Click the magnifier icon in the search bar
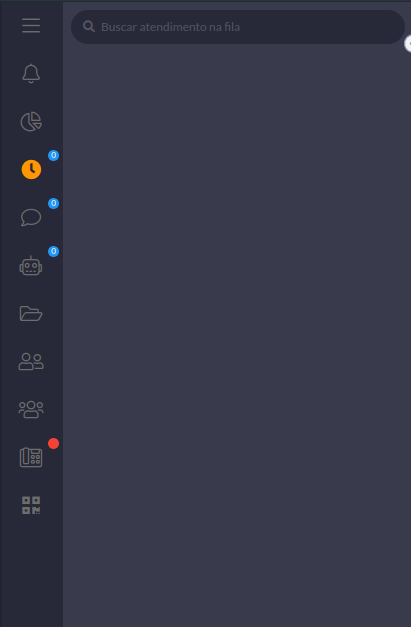Viewport: 411px width, 627px height. tap(89, 27)
